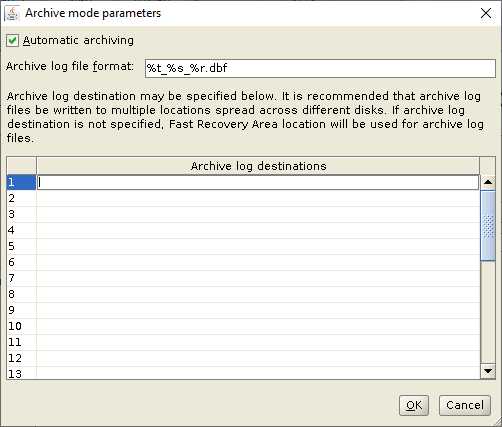
Task: Click the Java icon in title bar
Action: tap(12, 13)
